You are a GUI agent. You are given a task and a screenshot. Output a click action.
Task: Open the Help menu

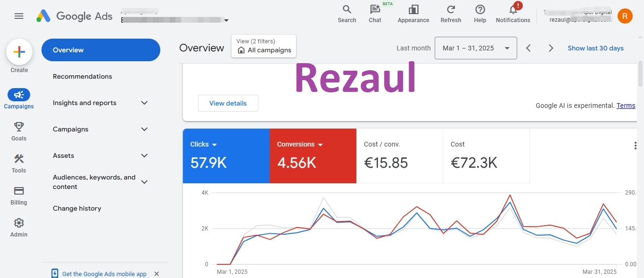[x=480, y=14]
